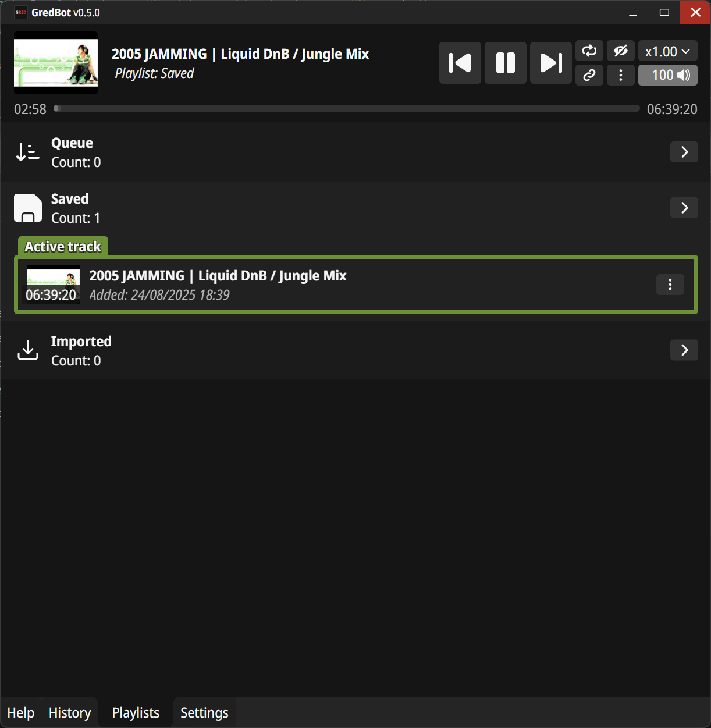Seek within the playback progress bar
The height and width of the screenshot is (728, 711).
(347, 108)
